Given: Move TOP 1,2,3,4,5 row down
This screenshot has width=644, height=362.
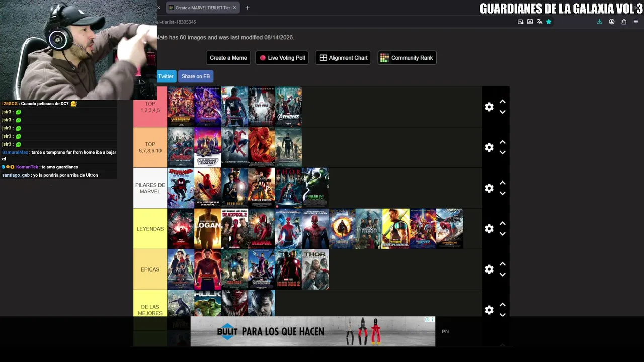Looking at the screenshot, I should point(502,112).
